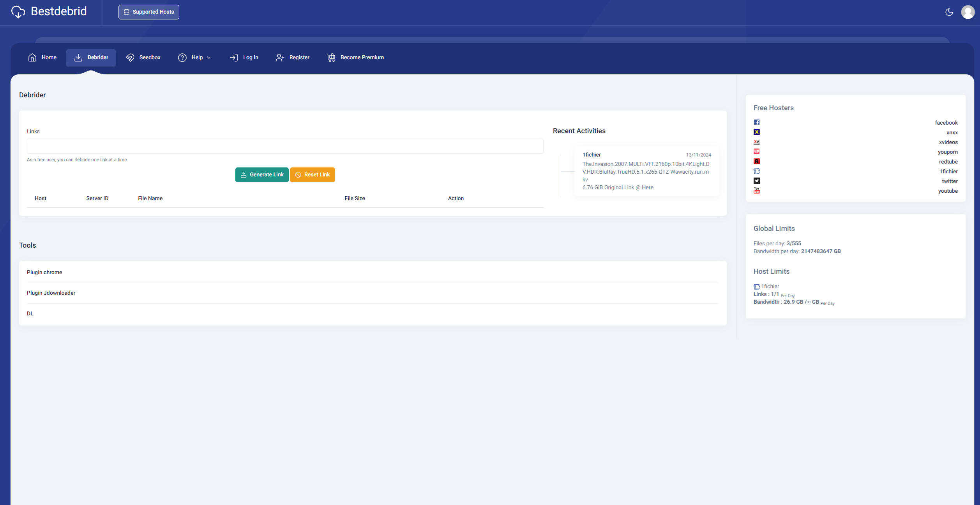Click the Plugin chrome link
This screenshot has width=980, height=505.
pos(44,272)
